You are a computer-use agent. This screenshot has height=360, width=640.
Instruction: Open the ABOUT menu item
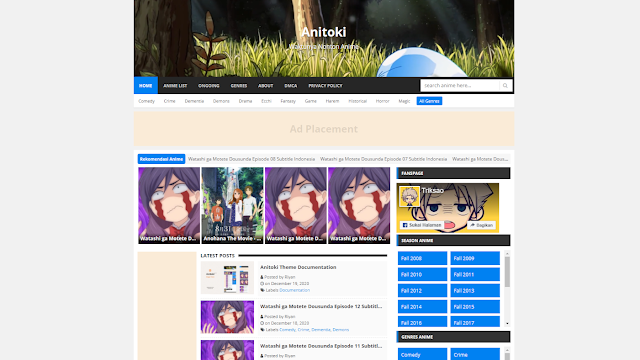265,86
